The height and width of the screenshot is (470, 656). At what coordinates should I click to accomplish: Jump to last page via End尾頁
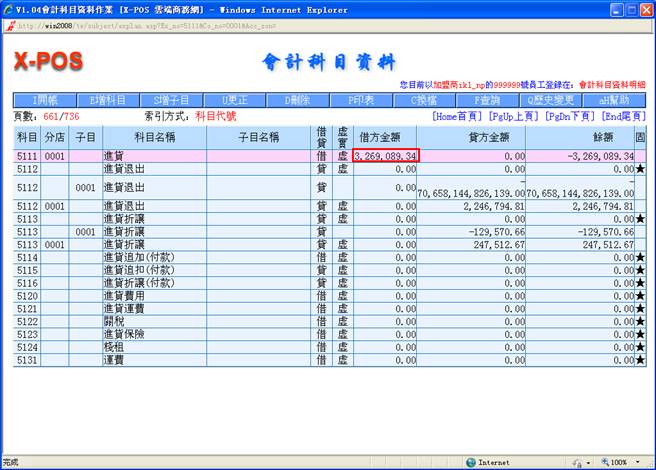tap(623, 117)
